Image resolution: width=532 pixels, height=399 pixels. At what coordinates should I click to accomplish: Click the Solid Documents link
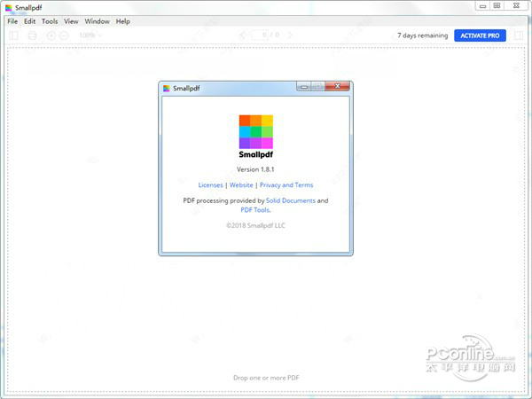click(x=291, y=200)
